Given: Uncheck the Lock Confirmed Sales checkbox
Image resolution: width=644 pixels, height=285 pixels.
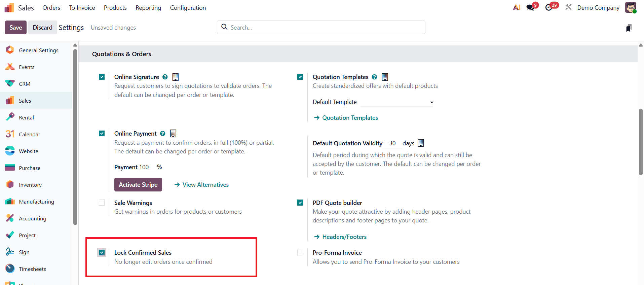Looking at the screenshot, I should (x=102, y=253).
